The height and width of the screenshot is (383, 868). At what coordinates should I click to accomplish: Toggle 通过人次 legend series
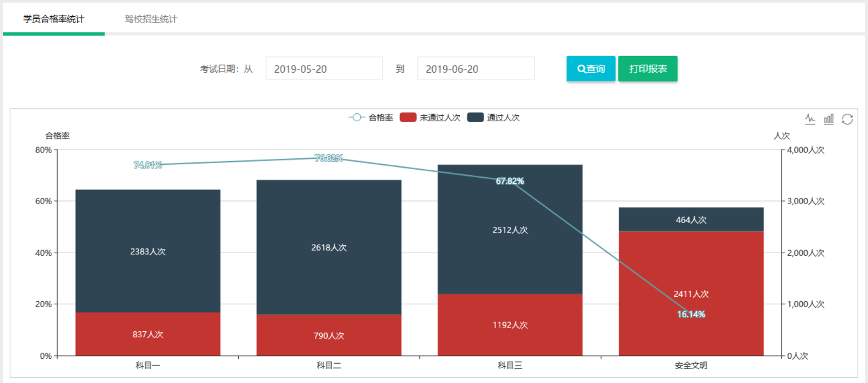click(x=493, y=117)
